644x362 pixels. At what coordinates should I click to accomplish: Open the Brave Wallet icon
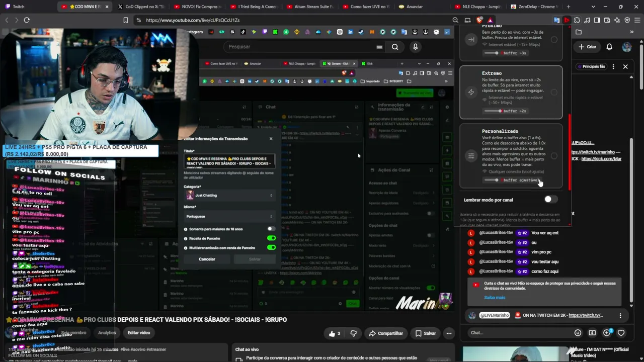pos(607,20)
